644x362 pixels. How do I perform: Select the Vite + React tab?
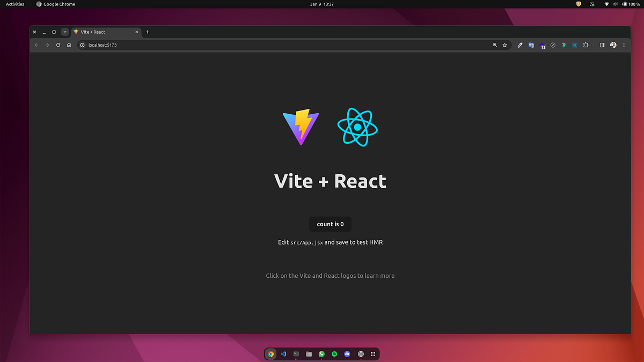[x=106, y=32]
